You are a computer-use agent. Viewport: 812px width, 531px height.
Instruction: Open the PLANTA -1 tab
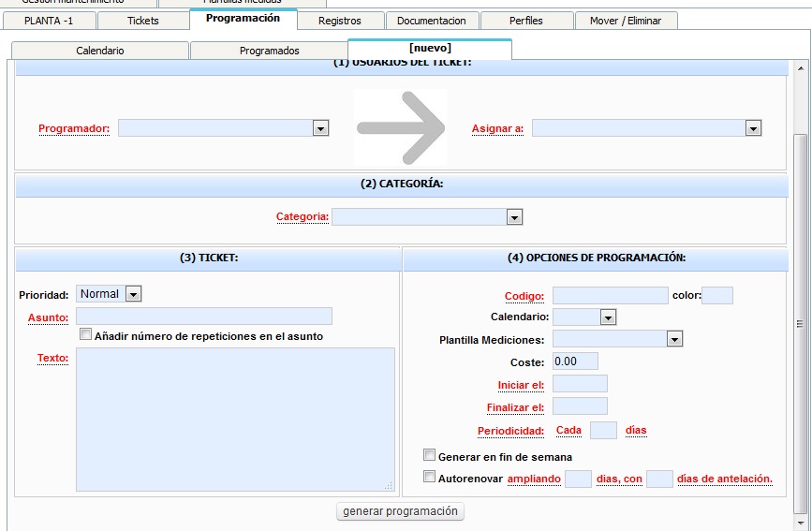[50, 21]
